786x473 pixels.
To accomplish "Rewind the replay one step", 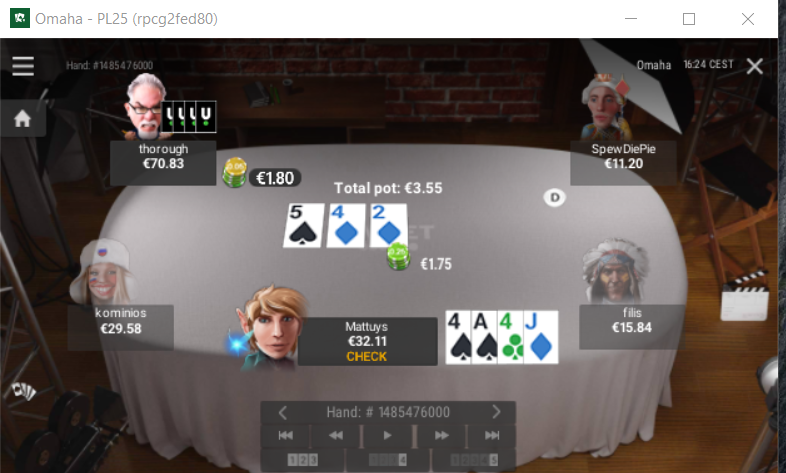I will click(336, 435).
